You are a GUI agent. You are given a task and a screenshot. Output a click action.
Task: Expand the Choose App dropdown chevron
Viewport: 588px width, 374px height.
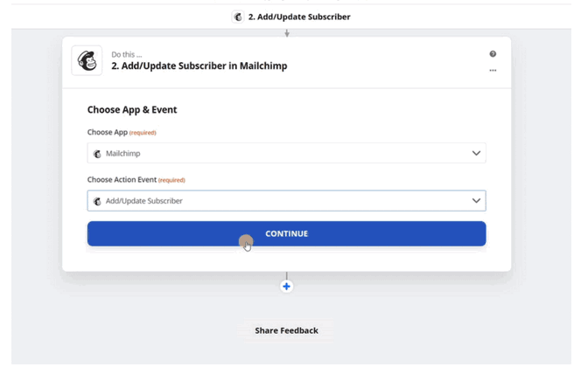click(476, 154)
